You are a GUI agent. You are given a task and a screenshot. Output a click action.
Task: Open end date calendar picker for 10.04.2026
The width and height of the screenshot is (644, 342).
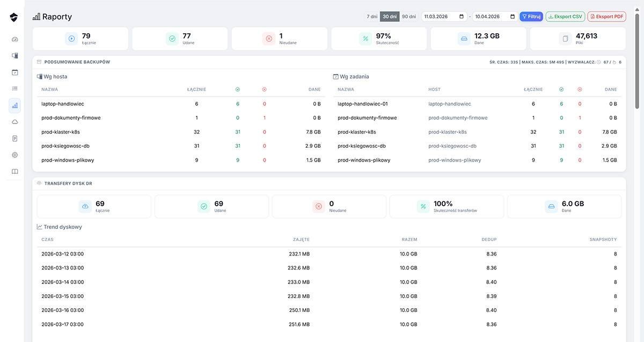point(512,17)
